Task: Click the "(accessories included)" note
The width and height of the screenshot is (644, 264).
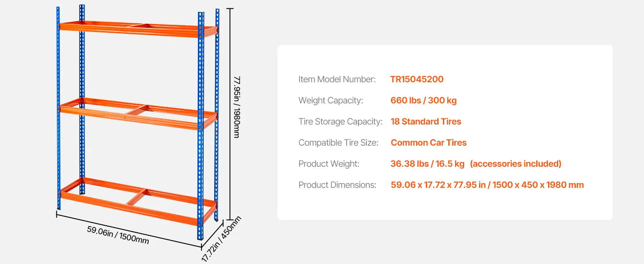Action: (x=516, y=164)
